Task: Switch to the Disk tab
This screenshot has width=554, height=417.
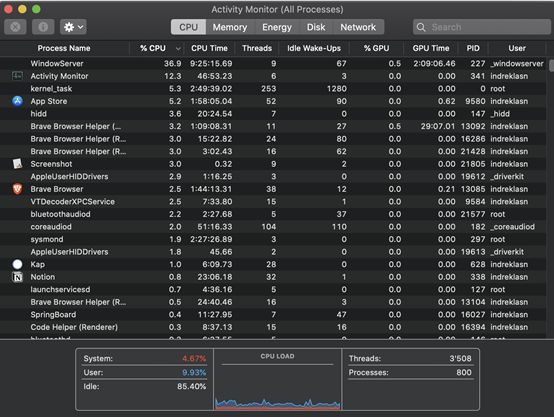Action: tap(316, 27)
